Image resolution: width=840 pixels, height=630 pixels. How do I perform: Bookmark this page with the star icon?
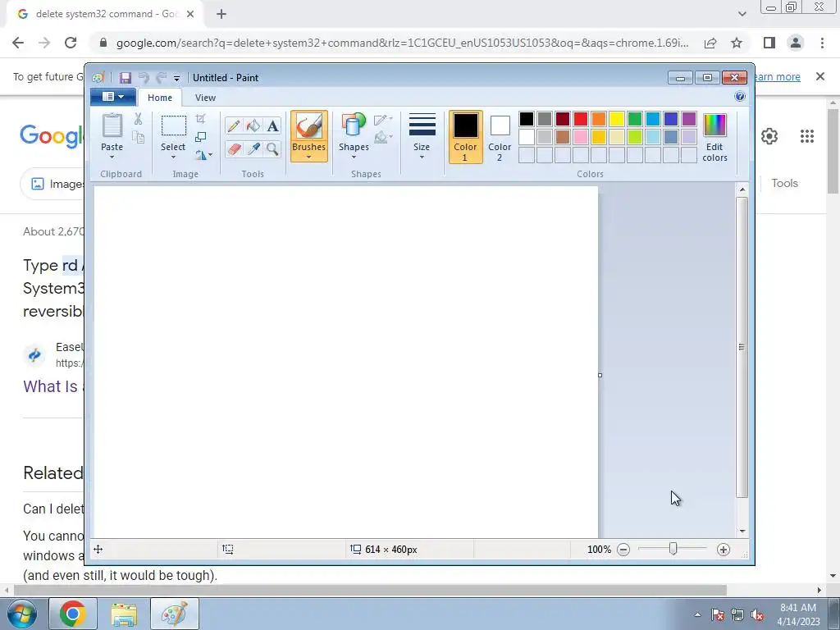(x=737, y=43)
